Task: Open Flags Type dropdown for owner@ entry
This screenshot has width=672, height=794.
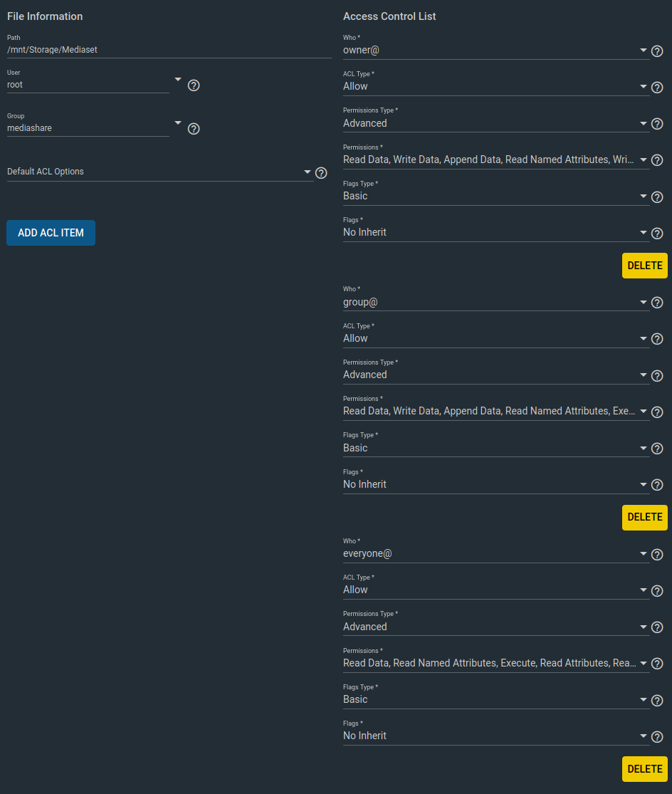Action: click(x=496, y=193)
